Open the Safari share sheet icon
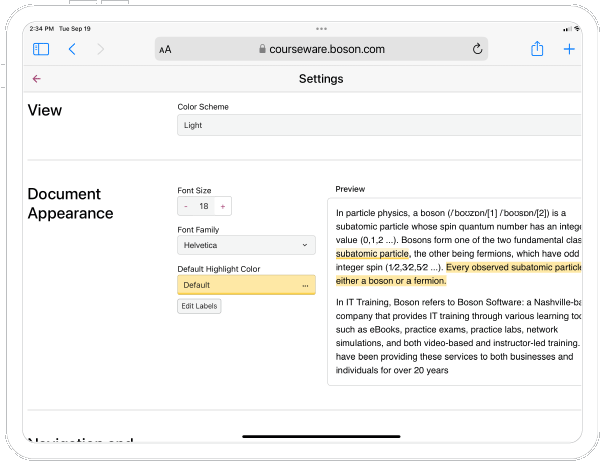601x462 pixels. coord(537,49)
